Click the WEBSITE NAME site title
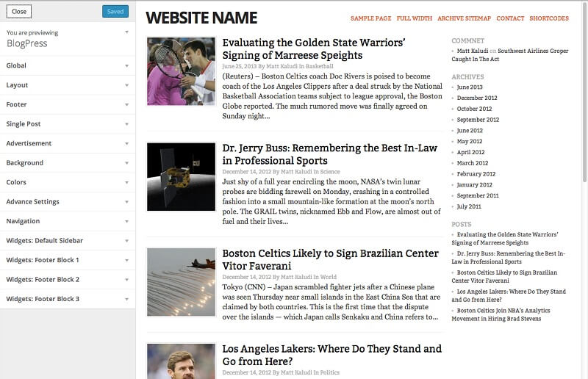Viewport: 588px width, 379px height. 201,18
